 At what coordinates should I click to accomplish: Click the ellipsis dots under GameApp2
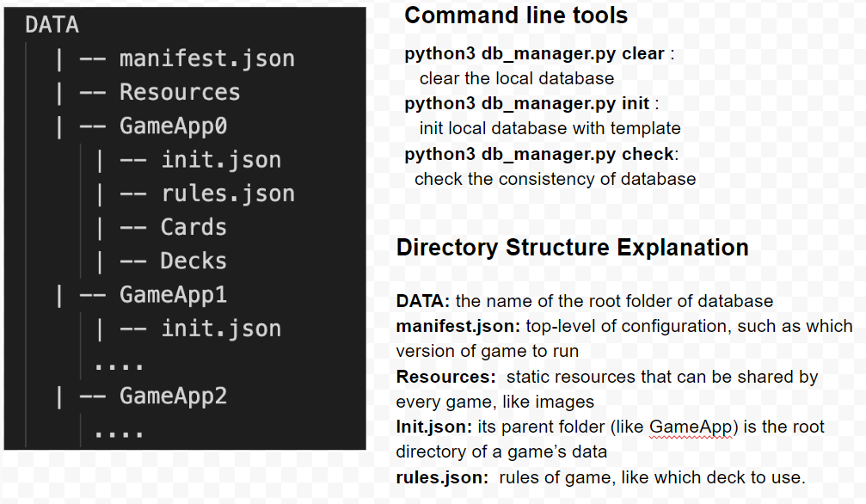pyautogui.click(x=119, y=433)
